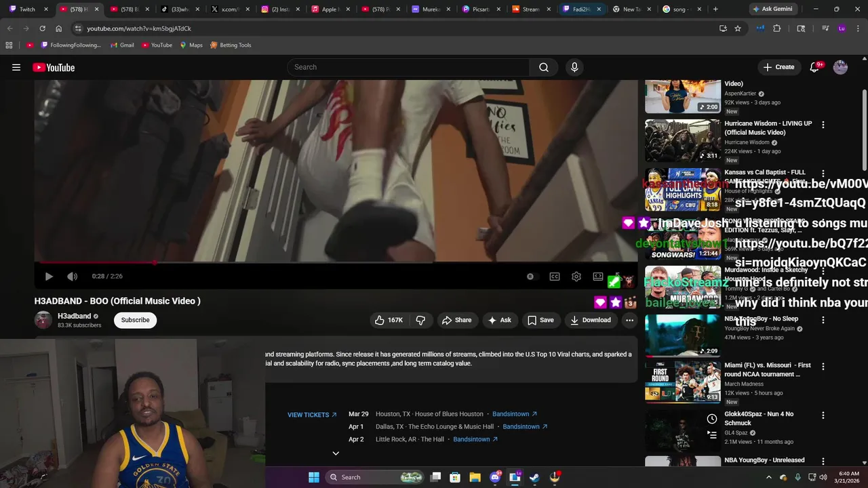
Task: Open options for NBA YoungBoy No Sleep
Action: pyautogui.click(x=823, y=320)
